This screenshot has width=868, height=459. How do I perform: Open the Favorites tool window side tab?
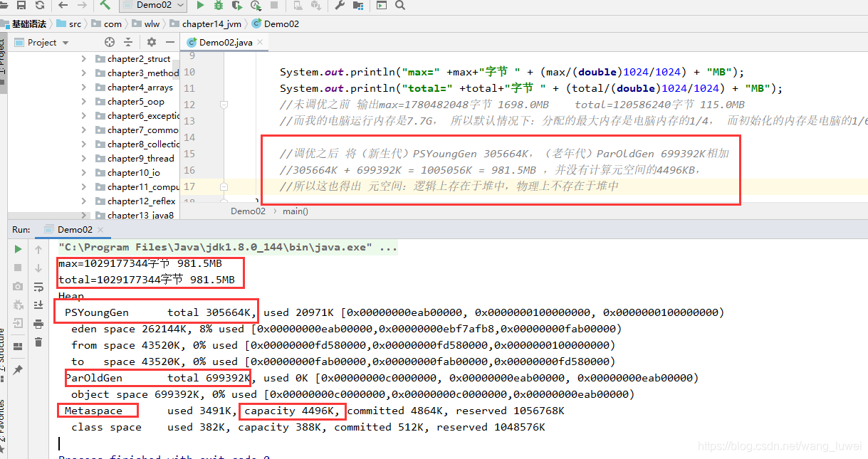[2, 428]
